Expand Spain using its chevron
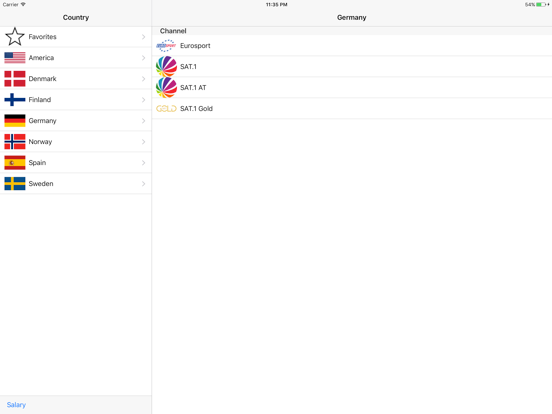Image resolution: width=552 pixels, height=414 pixels. pos(144,163)
